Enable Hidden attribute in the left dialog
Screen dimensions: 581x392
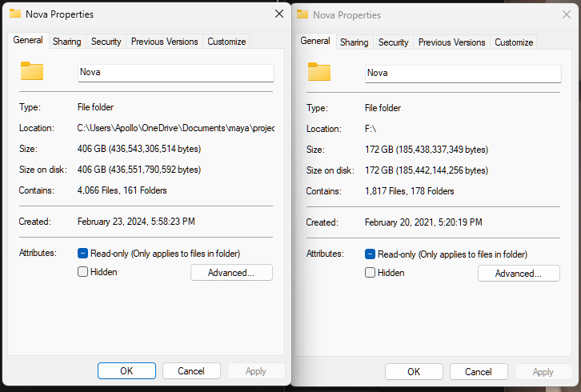click(x=82, y=272)
